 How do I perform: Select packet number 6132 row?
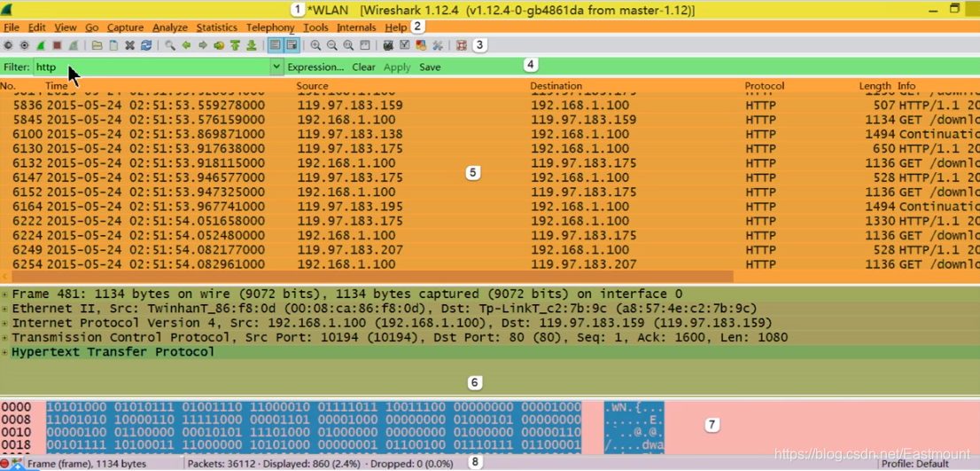(490, 163)
